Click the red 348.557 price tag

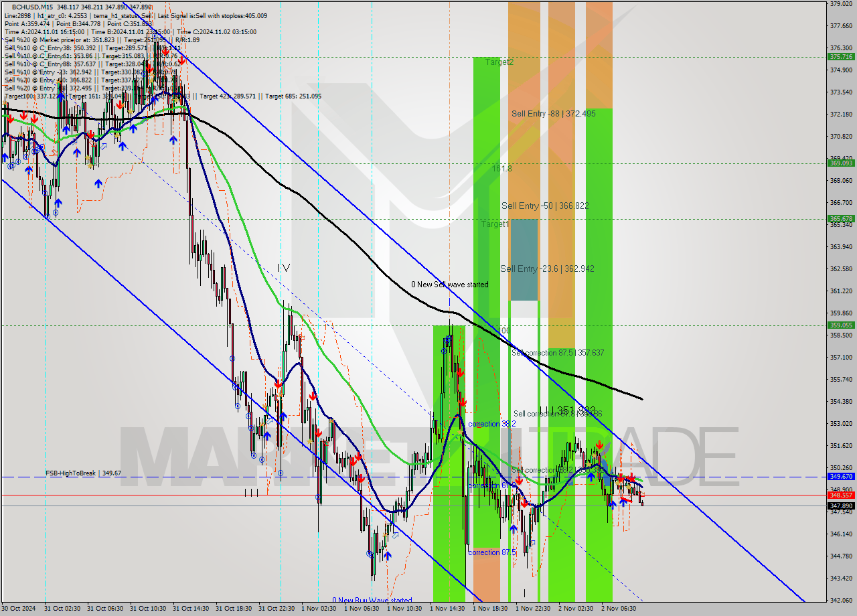(841, 495)
